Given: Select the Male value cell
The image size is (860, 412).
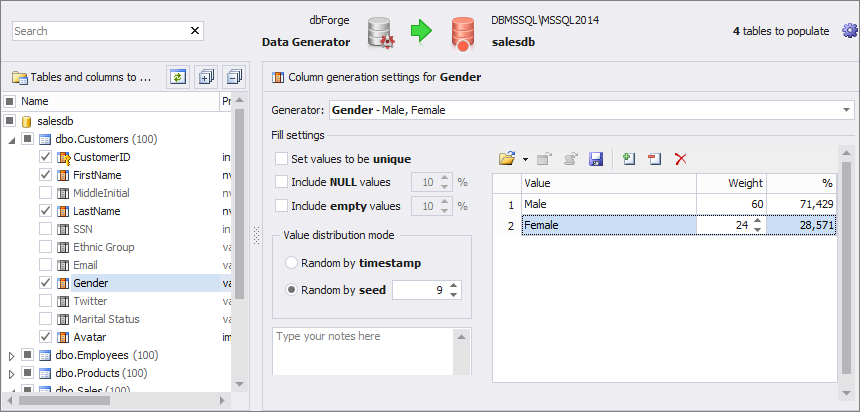Looking at the screenshot, I should [609, 204].
